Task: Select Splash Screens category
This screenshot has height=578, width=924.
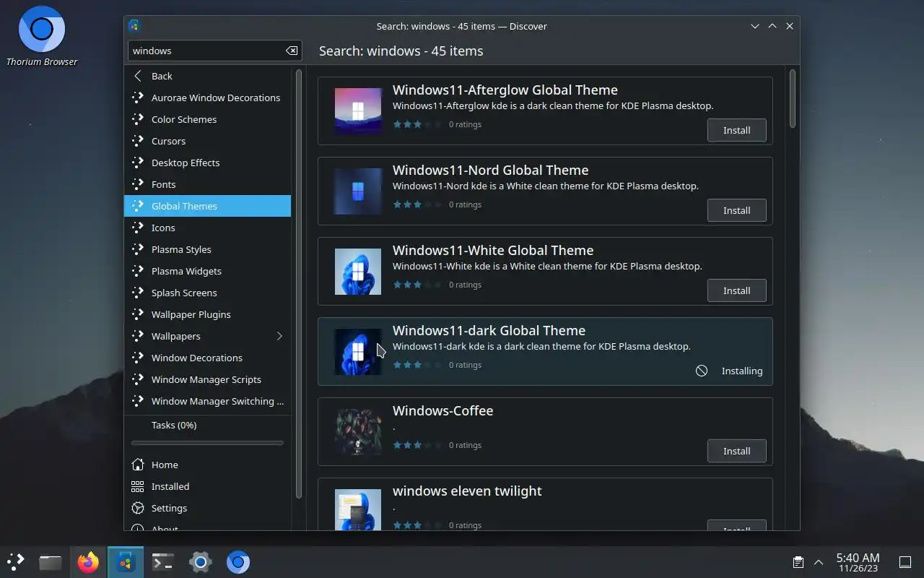Action: (x=207, y=293)
